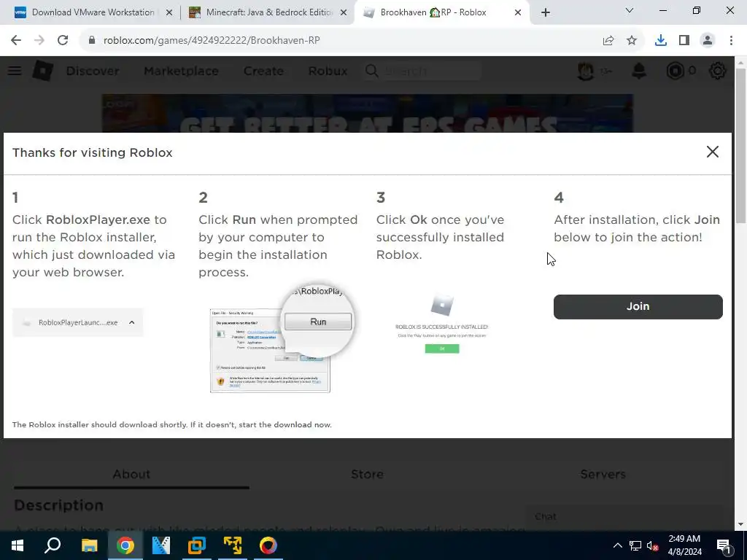The image size is (747, 560).
Task: Toggle the Chrome side panel icon
Action: (x=684, y=41)
